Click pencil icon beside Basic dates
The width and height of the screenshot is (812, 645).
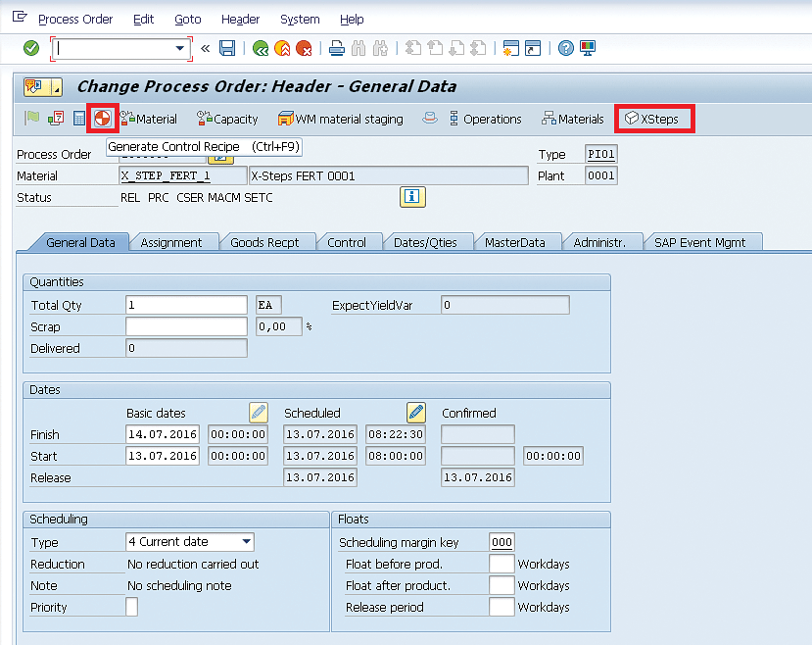[x=258, y=413]
